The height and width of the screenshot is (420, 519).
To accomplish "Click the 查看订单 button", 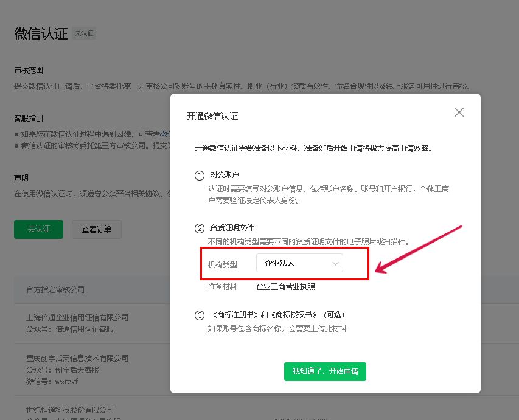I will (x=96, y=229).
